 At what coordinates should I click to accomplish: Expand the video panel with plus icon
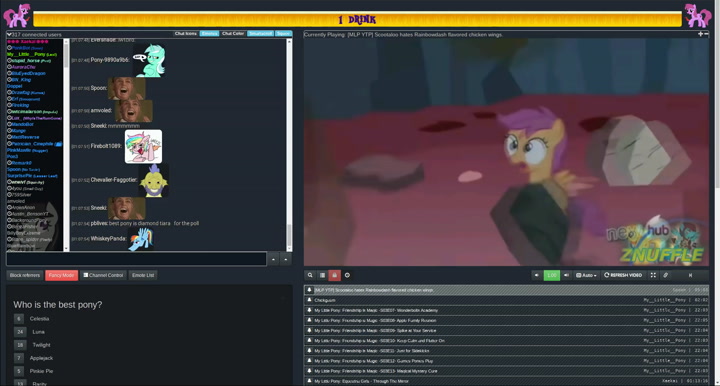coord(700,34)
